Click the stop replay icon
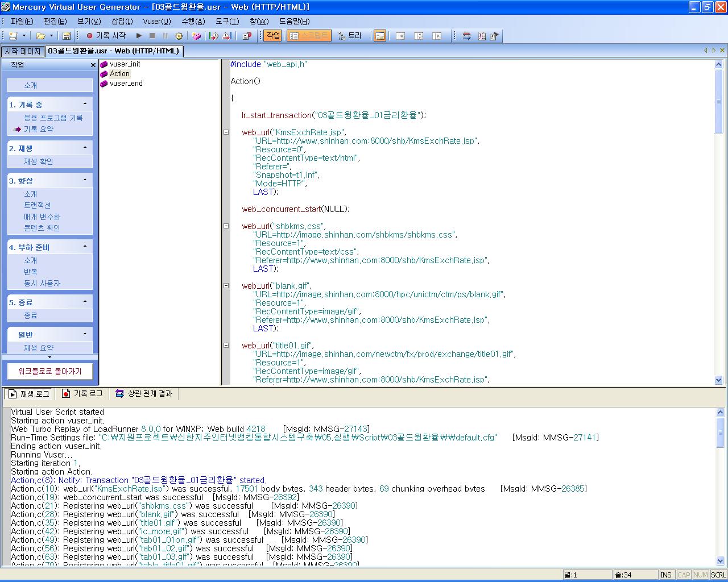Screen dimensions: 728x582 (x=152, y=36)
